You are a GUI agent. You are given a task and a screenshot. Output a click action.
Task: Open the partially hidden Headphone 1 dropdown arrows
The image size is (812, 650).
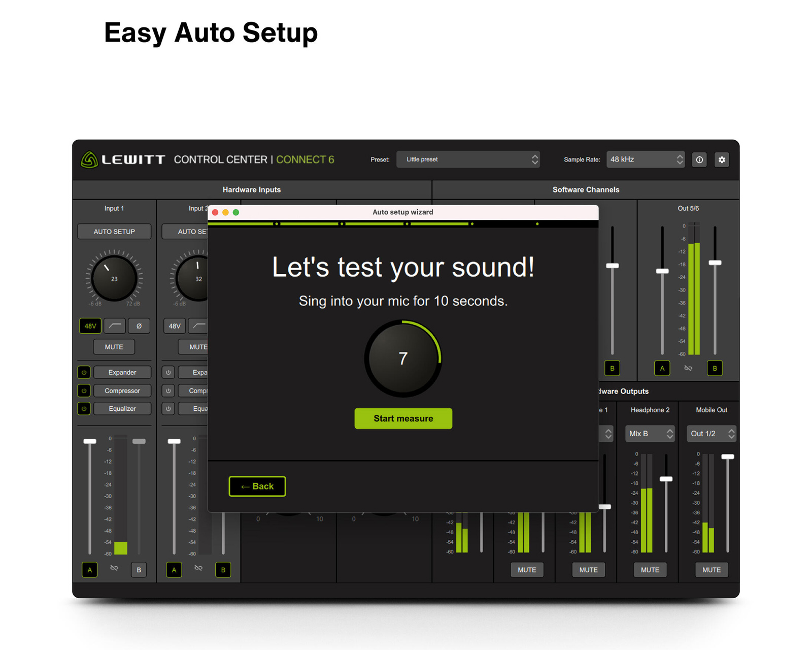pos(607,434)
